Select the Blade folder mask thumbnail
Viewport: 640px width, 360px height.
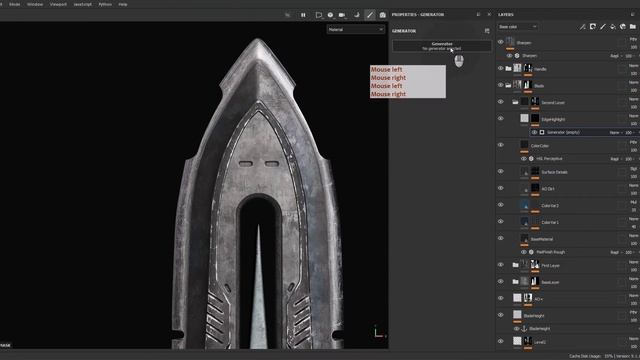click(x=527, y=84)
